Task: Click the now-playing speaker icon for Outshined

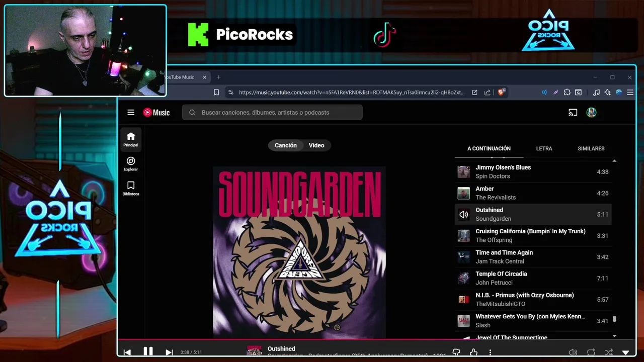Action: tap(463, 215)
